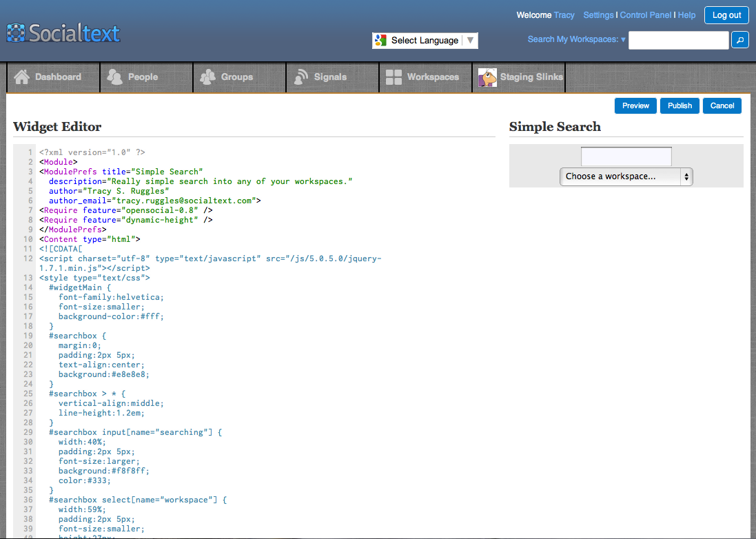Click the Socialtext logo
Image resolution: width=756 pixels, height=539 pixels.
[x=63, y=33]
